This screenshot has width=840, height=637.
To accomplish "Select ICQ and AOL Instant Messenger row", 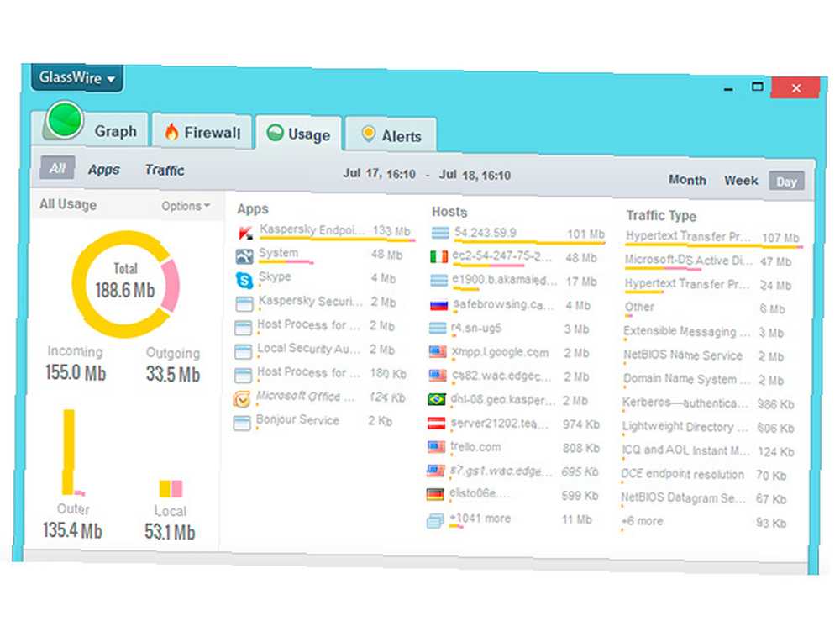I will 707,450.
